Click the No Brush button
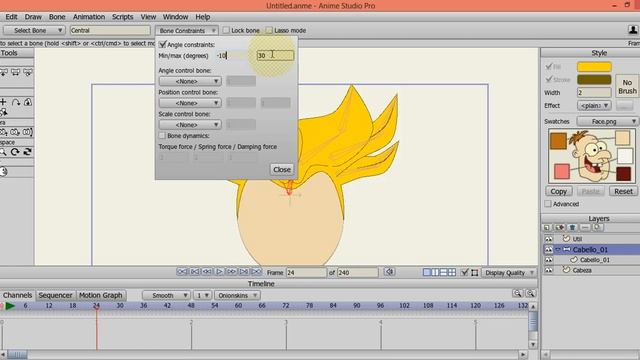The width and height of the screenshot is (640, 360). tap(627, 87)
